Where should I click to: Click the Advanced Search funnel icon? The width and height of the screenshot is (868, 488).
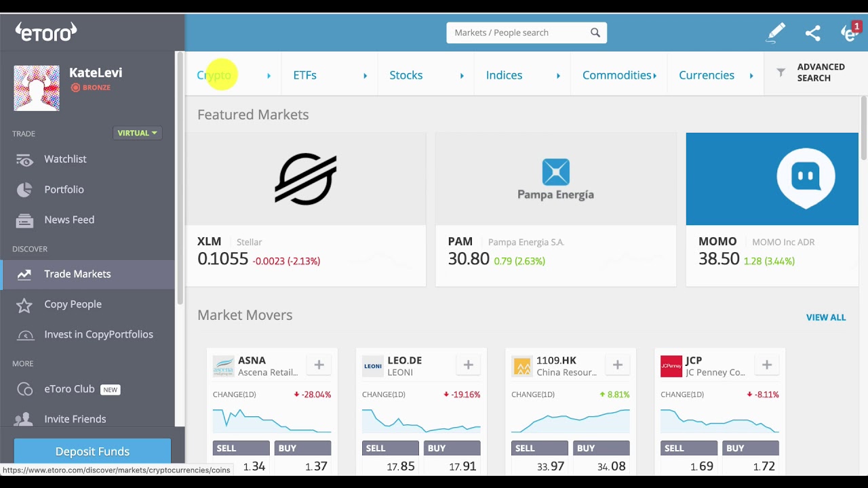tap(781, 72)
